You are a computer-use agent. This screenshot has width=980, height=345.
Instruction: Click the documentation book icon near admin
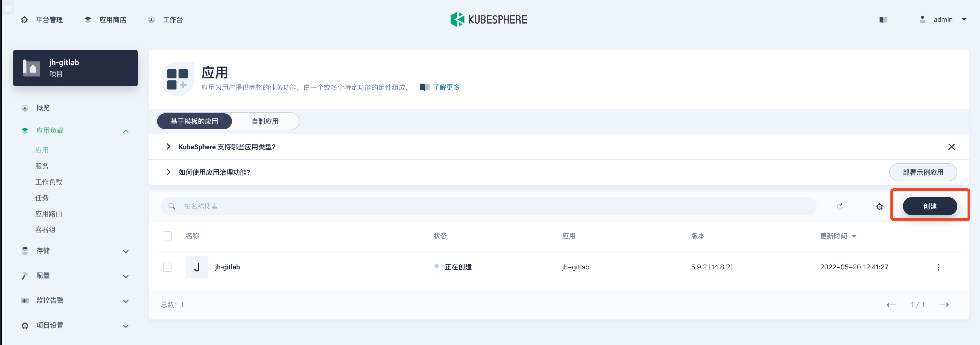pyautogui.click(x=883, y=20)
